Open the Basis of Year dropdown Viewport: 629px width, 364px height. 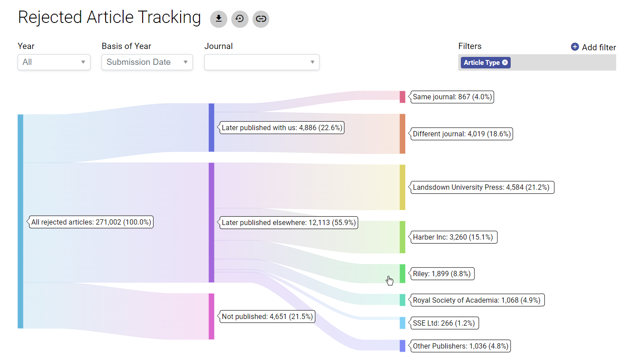(147, 62)
